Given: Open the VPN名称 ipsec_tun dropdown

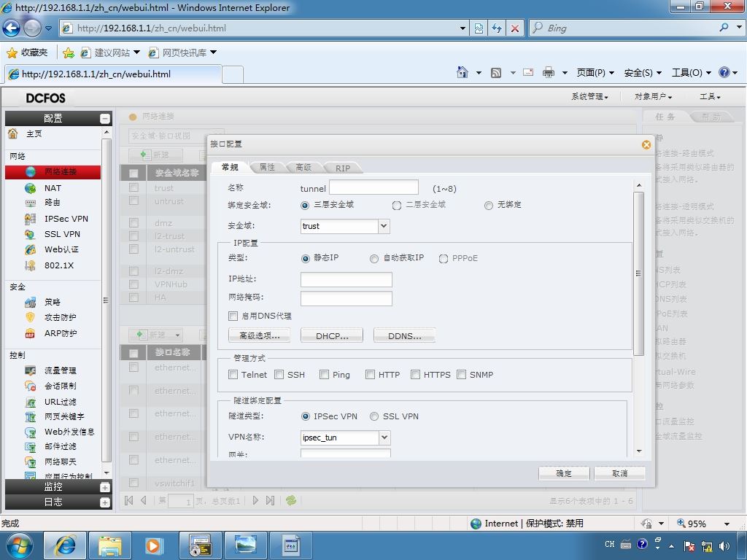Looking at the screenshot, I should click(x=384, y=437).
